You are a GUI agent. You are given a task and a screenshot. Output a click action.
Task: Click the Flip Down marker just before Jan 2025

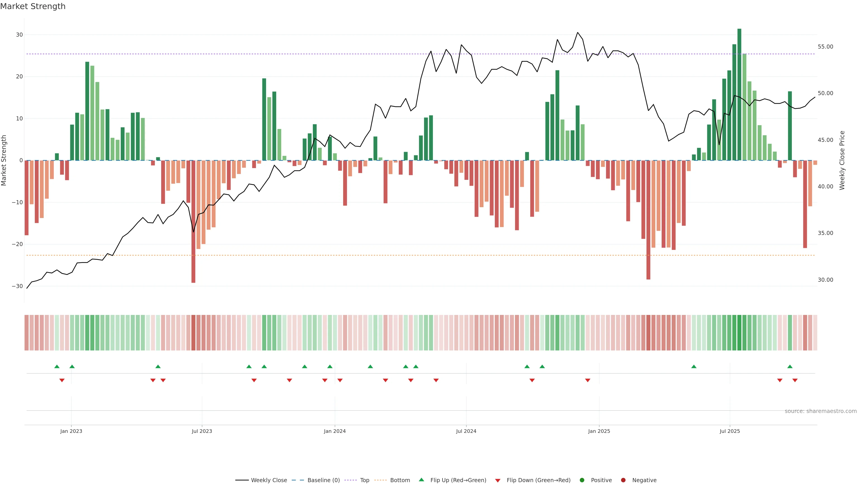click(588, 380)
